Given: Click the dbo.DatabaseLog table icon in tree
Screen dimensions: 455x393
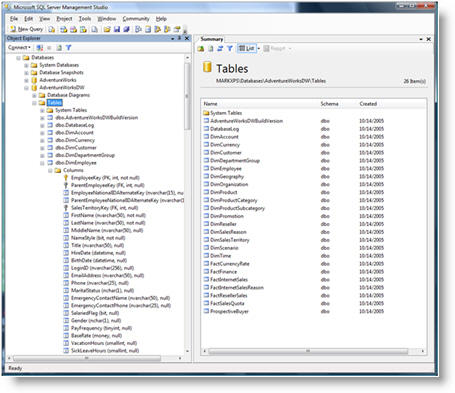Looking at the screenshot, I should (x=50, y=125).
